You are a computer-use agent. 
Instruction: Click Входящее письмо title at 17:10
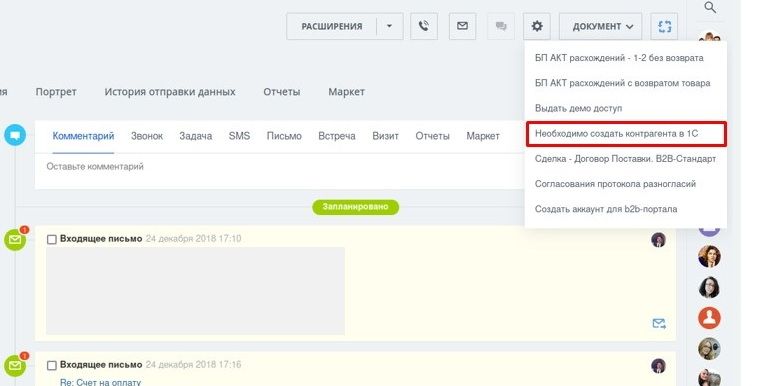coord(101,239)
